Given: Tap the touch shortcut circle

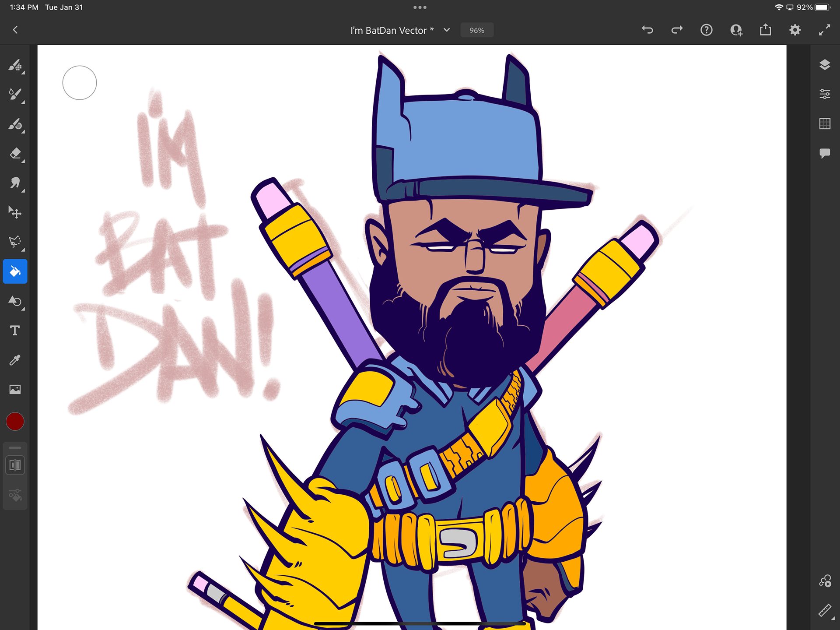Looking at the screenshot, I should tap(80, 83).
